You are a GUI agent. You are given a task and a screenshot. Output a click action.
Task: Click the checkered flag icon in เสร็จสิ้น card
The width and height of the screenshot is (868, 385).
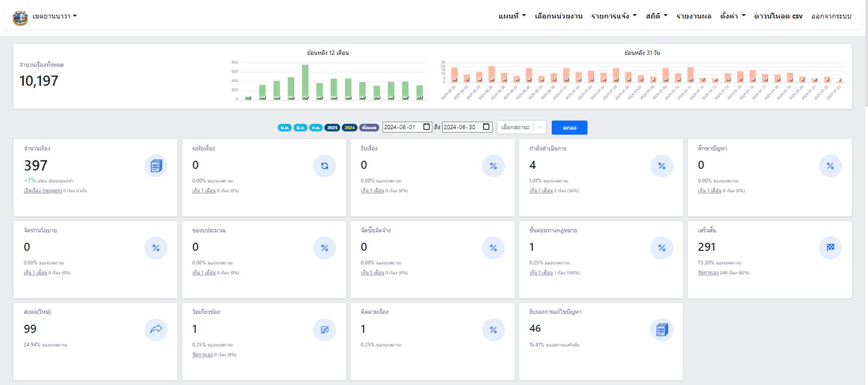pos(830,248)
